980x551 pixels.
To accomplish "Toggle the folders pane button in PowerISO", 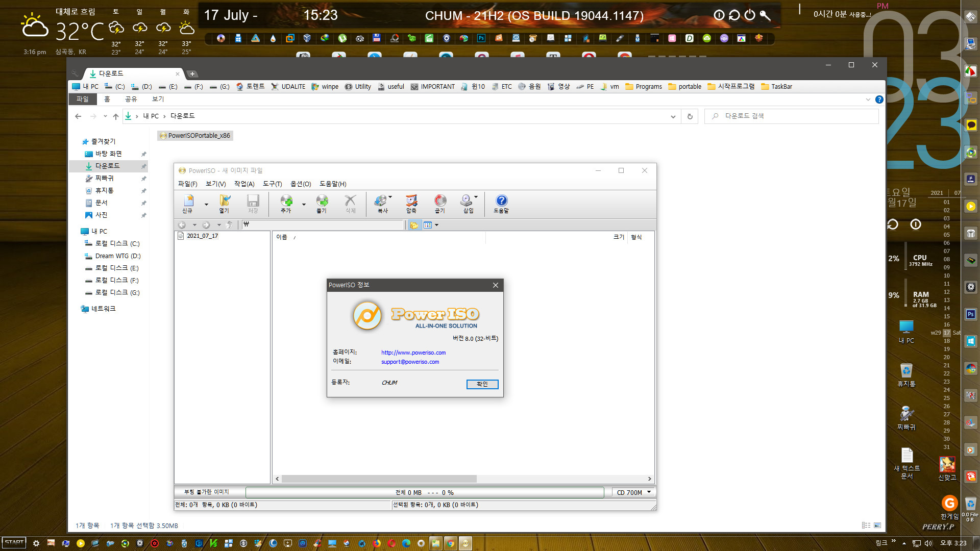I will click(x=414, y=225).
